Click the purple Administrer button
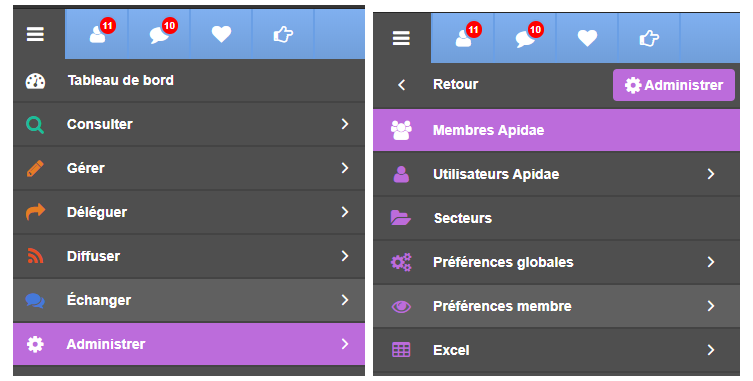Viewport: 753px width, 381px height. pyautogui.click(x=674, y=85)
